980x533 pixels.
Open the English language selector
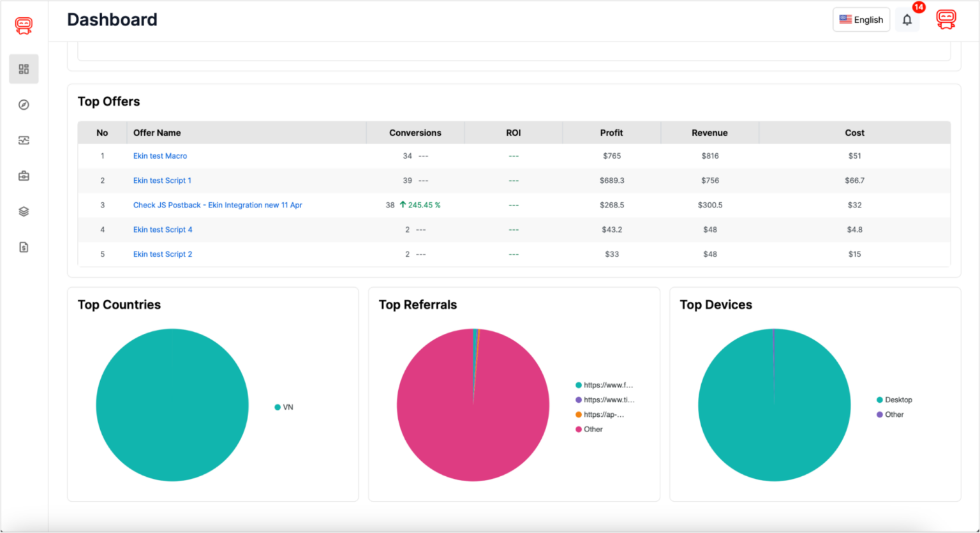(861, 19)
